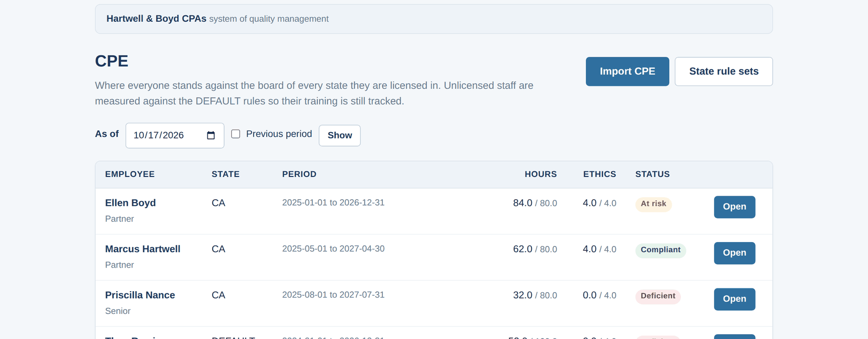The image size is (868, 339).
Task: Click the ETHICS column header
Action: pyautogui.click(x=599, y=175)
